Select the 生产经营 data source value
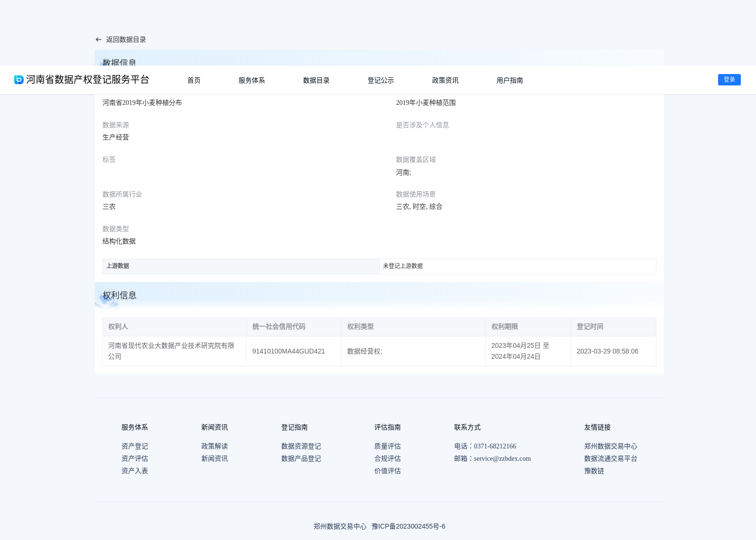 116,137
